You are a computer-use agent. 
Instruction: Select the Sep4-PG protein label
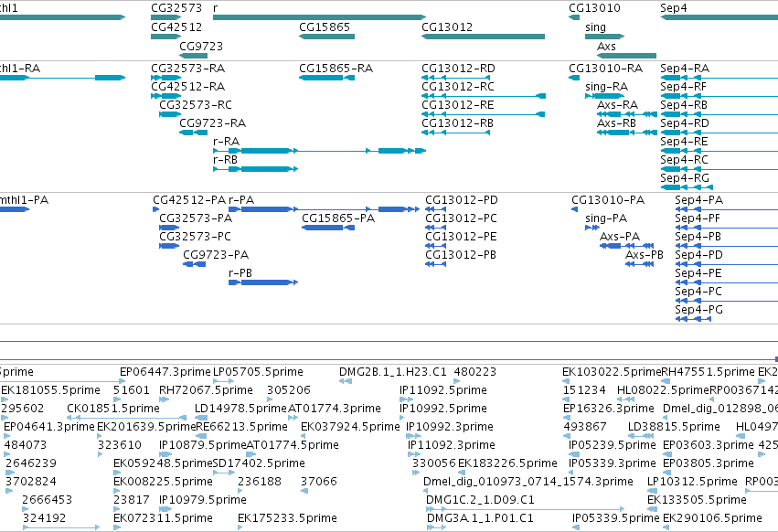pyautogui.click(x=699, y=310)
